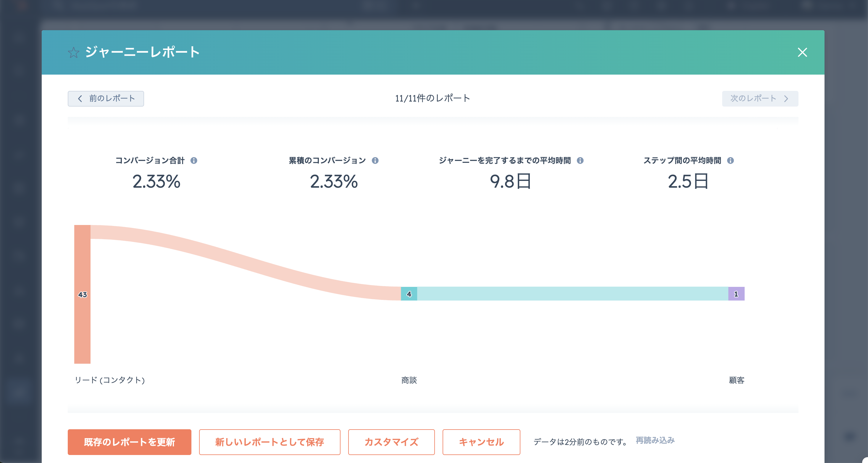
Task: Click the favorite star icon beside the title
Action: click(73, 53)
